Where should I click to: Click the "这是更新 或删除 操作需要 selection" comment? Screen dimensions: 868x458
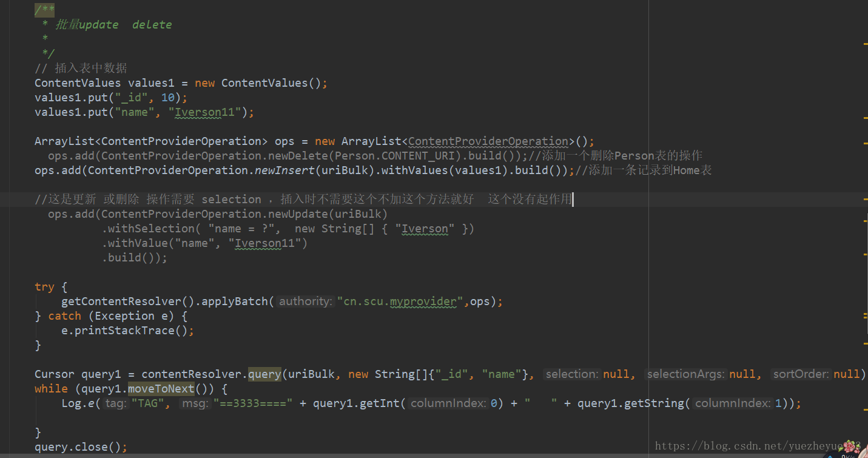tap(148, 200)
